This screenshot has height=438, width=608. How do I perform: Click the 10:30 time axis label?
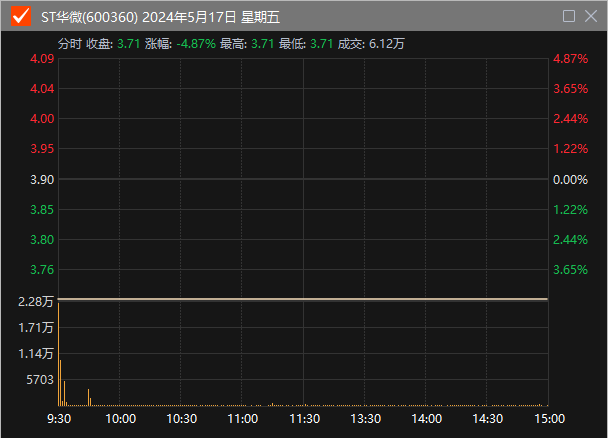click(181, 419)
